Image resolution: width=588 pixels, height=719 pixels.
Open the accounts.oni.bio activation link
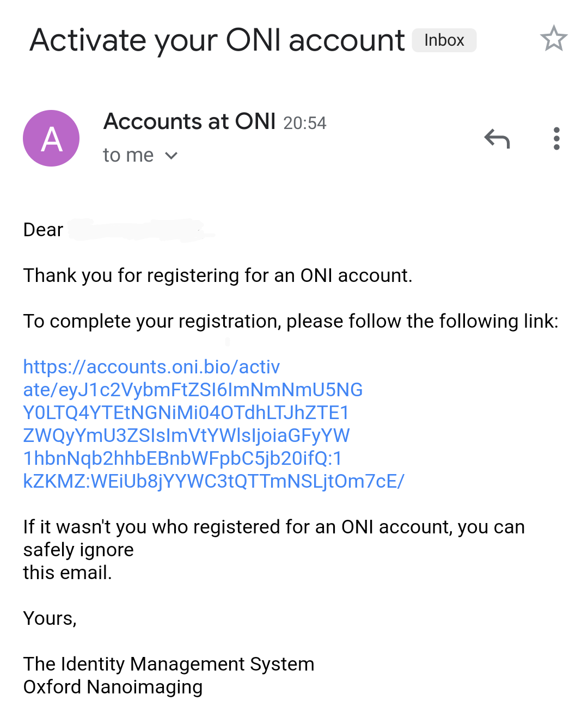[213, 424]
